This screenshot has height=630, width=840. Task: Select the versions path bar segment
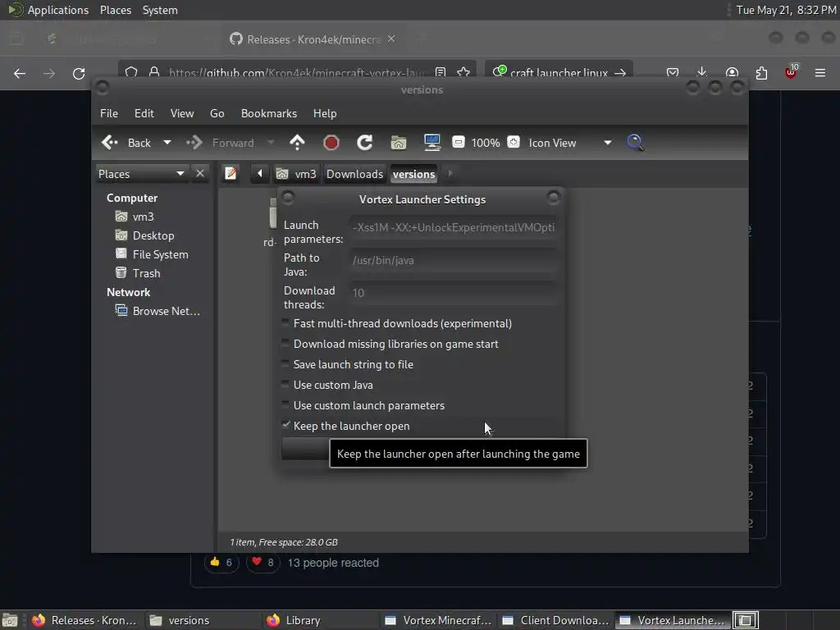tap(413, 174)
